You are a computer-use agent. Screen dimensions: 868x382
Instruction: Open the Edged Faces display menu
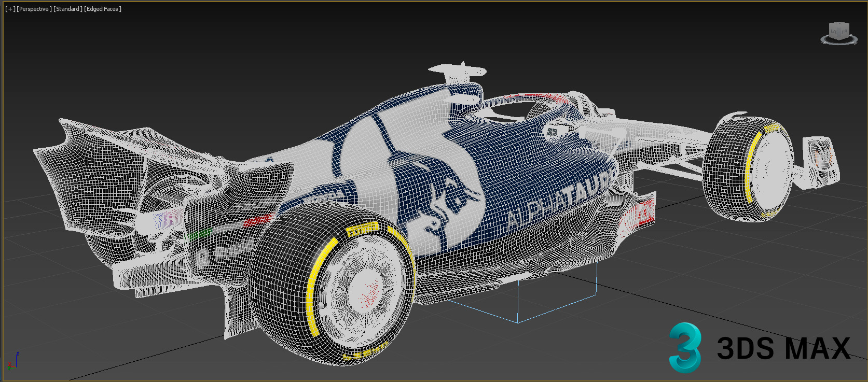(x=103, y=9)
